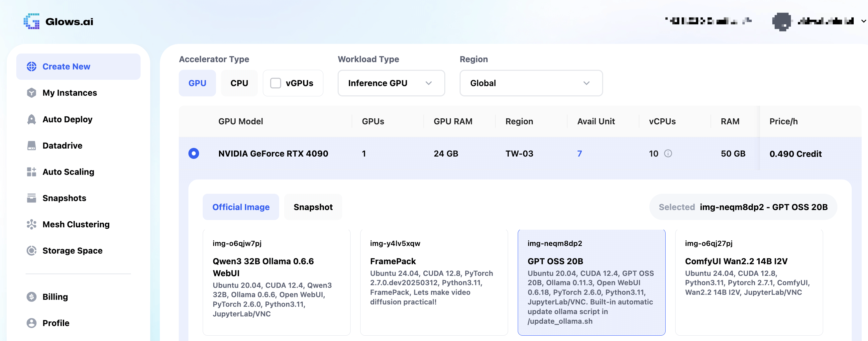The width and height of the screenshot is (868, 341).
Task: Click the GPU RAM column header
Action: (x=453, y=122)
